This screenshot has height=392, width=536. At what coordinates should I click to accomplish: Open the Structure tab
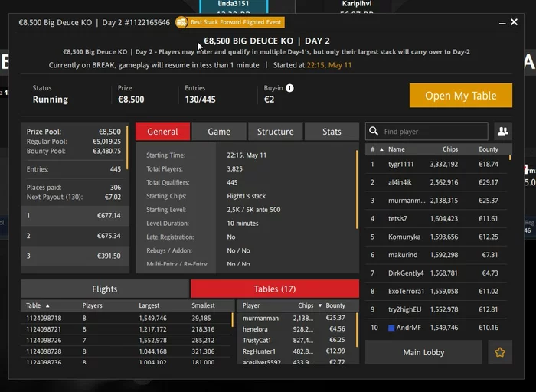(276, 132)
